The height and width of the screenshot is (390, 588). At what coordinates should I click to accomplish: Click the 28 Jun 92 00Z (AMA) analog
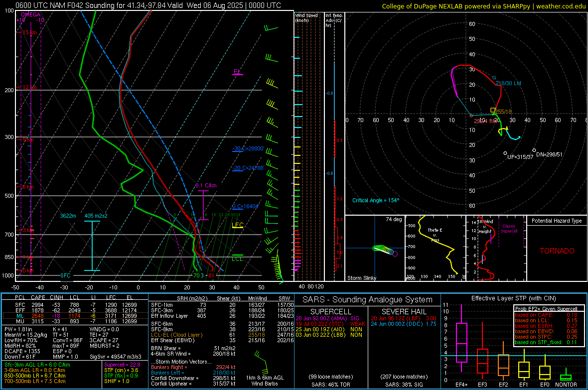pos(327,318)
